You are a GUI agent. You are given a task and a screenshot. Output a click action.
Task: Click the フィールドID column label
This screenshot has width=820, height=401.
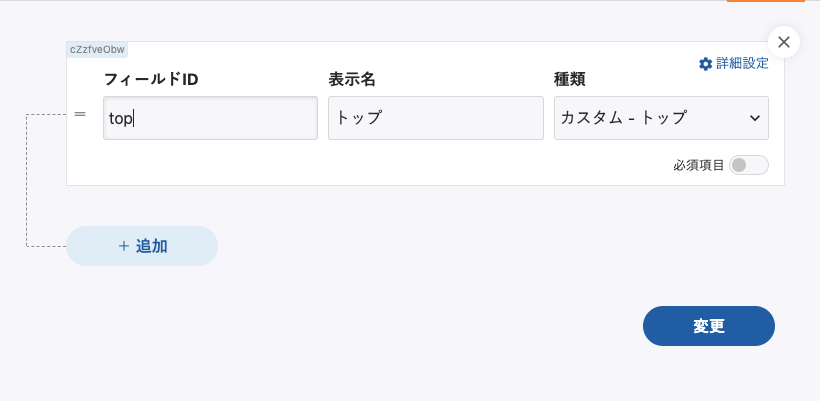[151, 79]
